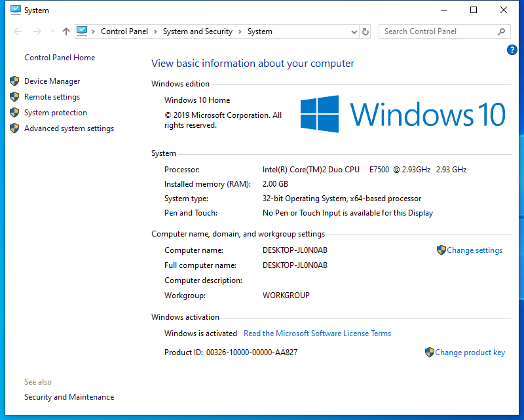Close the System window
Screen dimensions: 524x420
(x=504, y=10)
